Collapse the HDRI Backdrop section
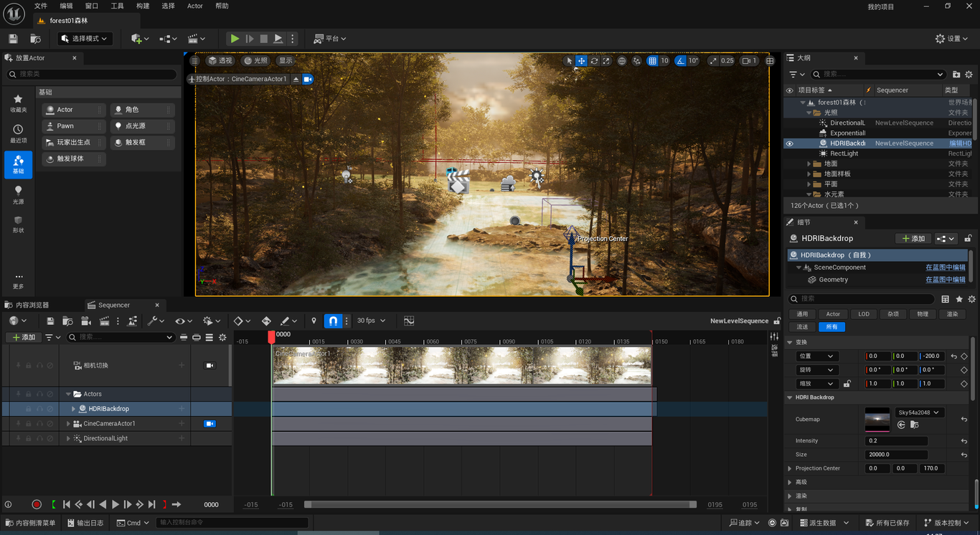Viewport: 980px width, 535px height. click(x=790, y=397)
